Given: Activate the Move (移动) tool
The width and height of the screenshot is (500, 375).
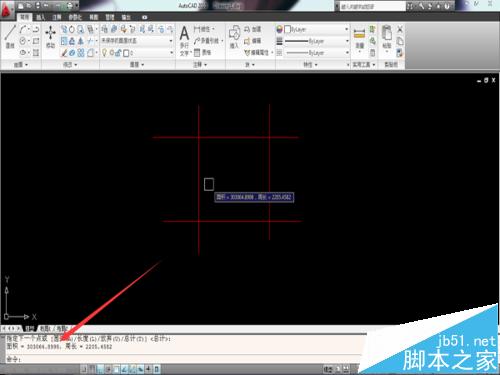Looking at the screenshot, I should 50,37.
